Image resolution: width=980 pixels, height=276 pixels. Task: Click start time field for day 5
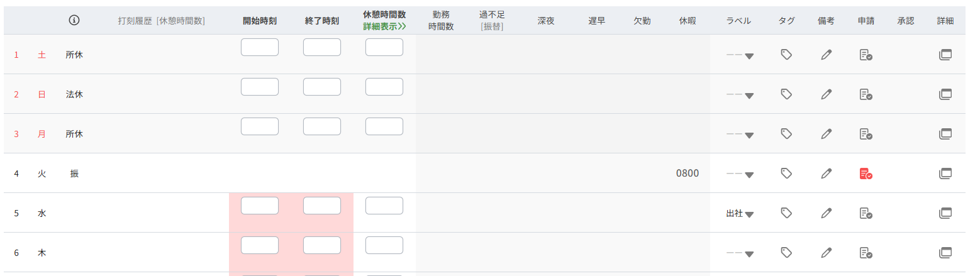[x=260, y=206]
